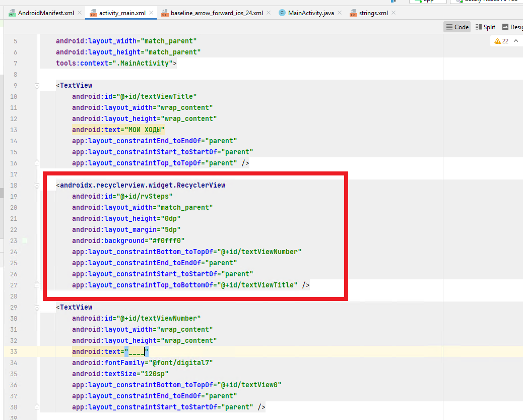The height and width of the screenshot is (420, 523).
Task: Switch editor to Code view
Action: pos(457,27)
